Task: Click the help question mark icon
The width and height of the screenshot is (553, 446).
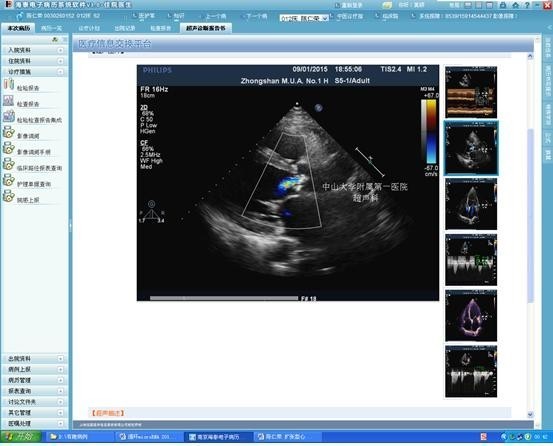Action: click(527, 5)
